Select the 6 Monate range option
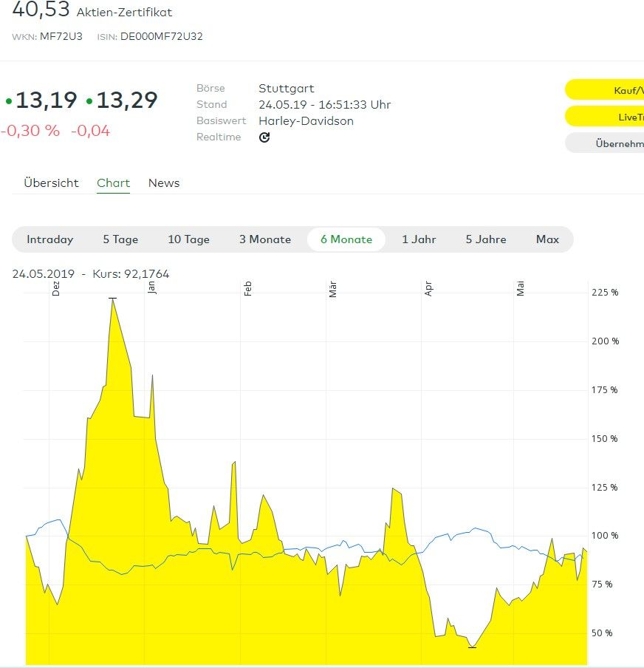Viewport: 644px width, 668px height. pyautogui.click(x=346, y=239)
